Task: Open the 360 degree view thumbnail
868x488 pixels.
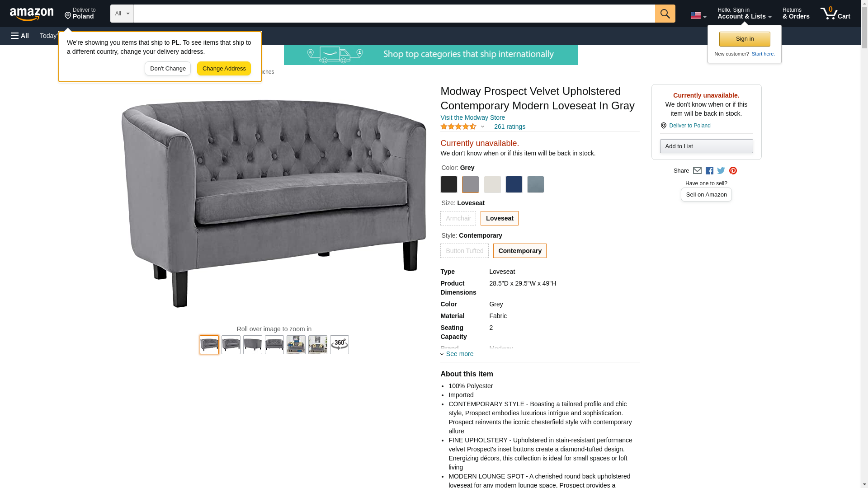Action: tap(339, 345)
